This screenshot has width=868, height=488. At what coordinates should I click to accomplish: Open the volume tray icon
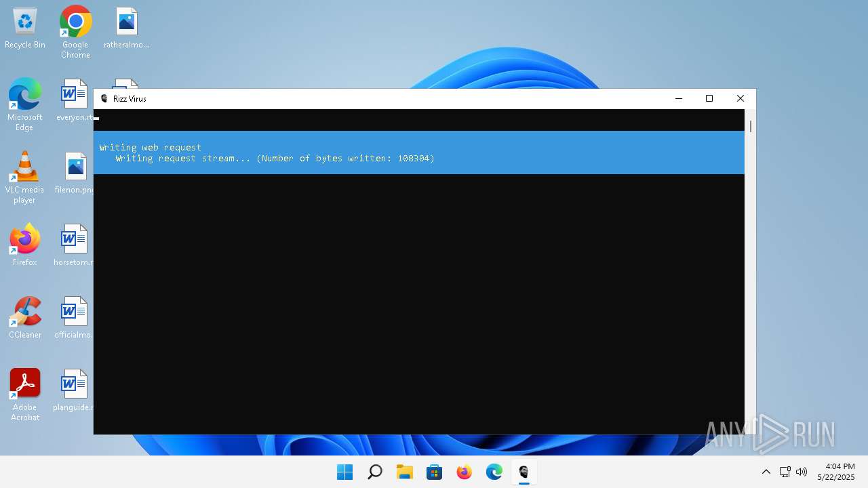802,472
